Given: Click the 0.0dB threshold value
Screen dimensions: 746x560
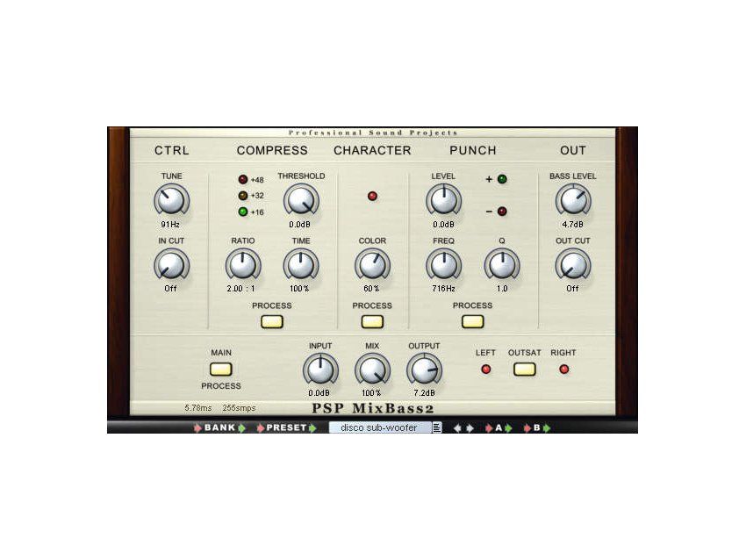Looking at the screenshot, I should tap(300, 224).
